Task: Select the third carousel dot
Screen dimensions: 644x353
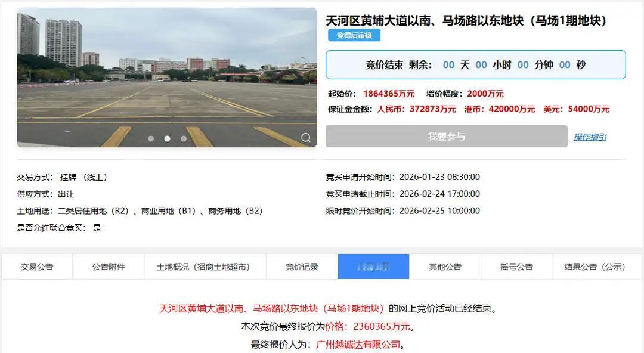Action: pyautogui.click(x=184, y=138)
